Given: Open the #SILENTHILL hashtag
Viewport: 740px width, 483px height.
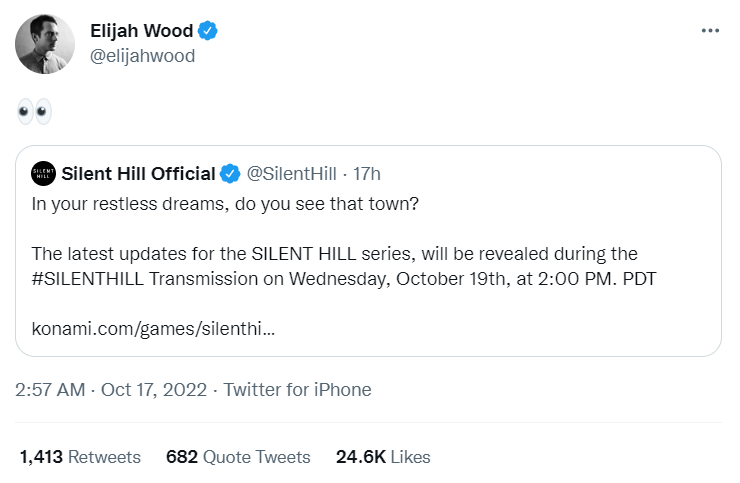Looking at the screenshot, I should 87,279.
